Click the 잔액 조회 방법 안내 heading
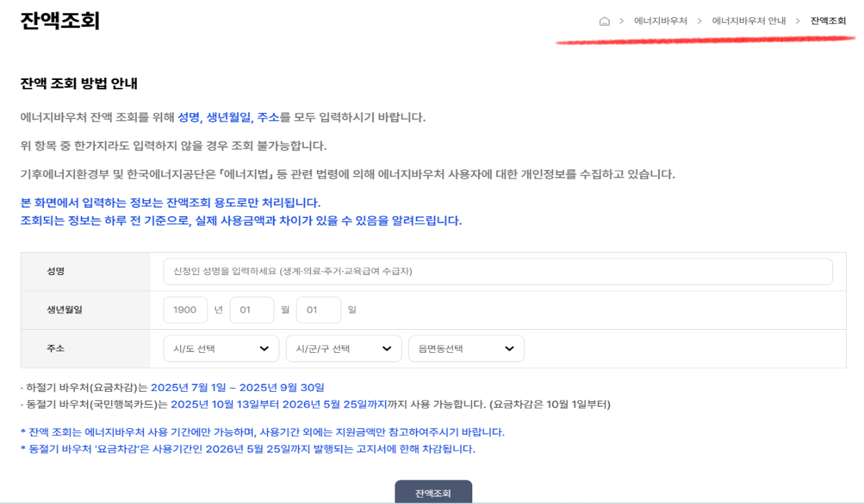 78,84
